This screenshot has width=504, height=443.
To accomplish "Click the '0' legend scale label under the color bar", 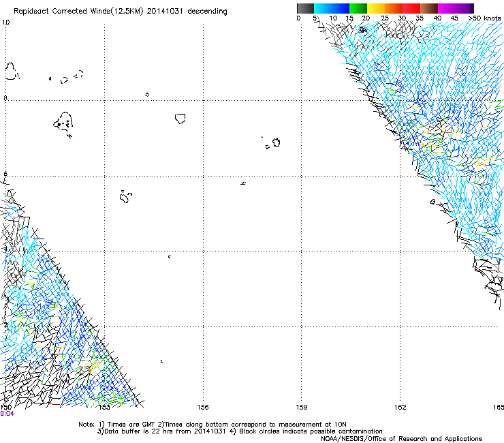I will [298, 18].
